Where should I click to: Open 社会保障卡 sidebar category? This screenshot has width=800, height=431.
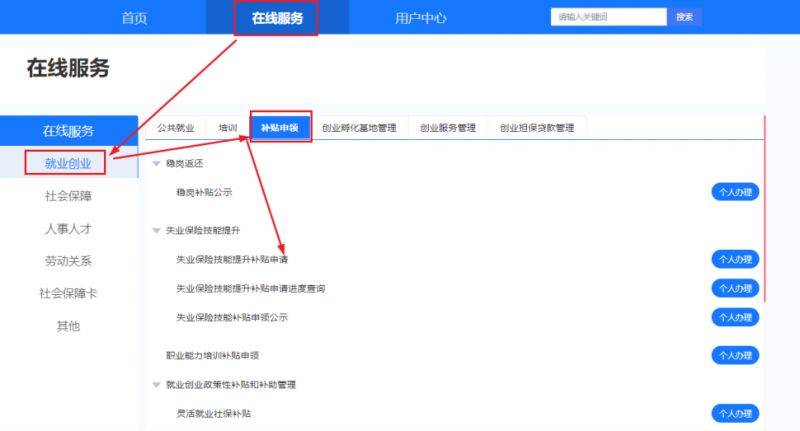(x=68, y=294)
